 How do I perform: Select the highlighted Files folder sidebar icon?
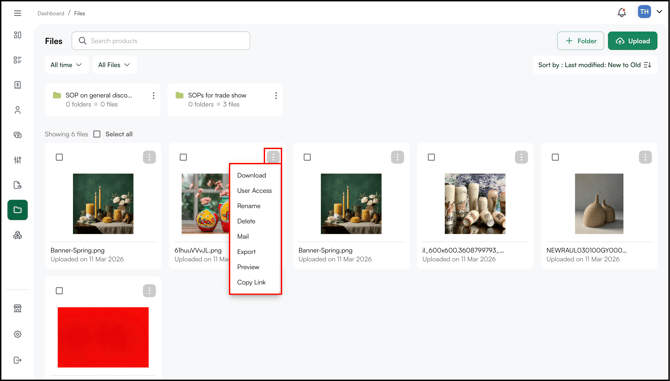(18, 210)
